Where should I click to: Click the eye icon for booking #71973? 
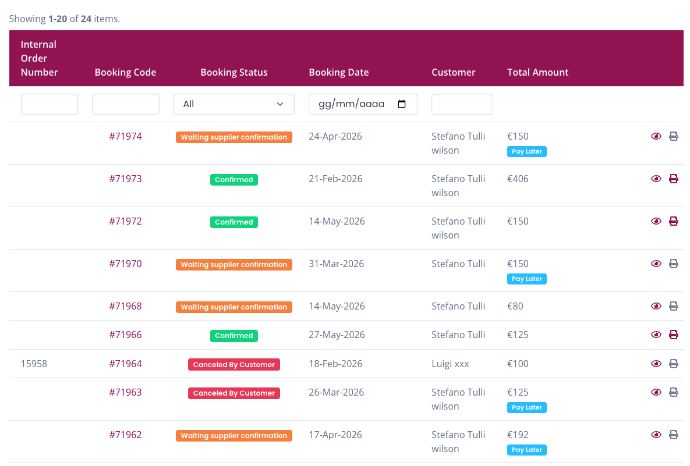tap(656, 179)
